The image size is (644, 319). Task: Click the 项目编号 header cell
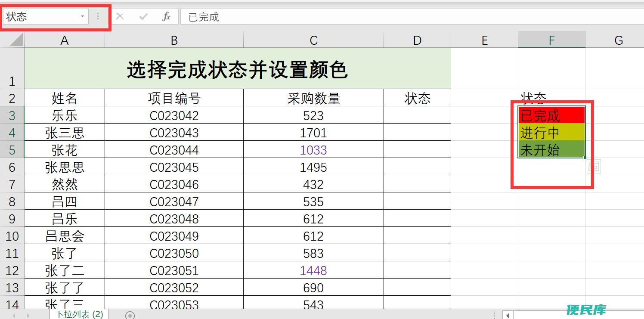[x=174, y=98]
